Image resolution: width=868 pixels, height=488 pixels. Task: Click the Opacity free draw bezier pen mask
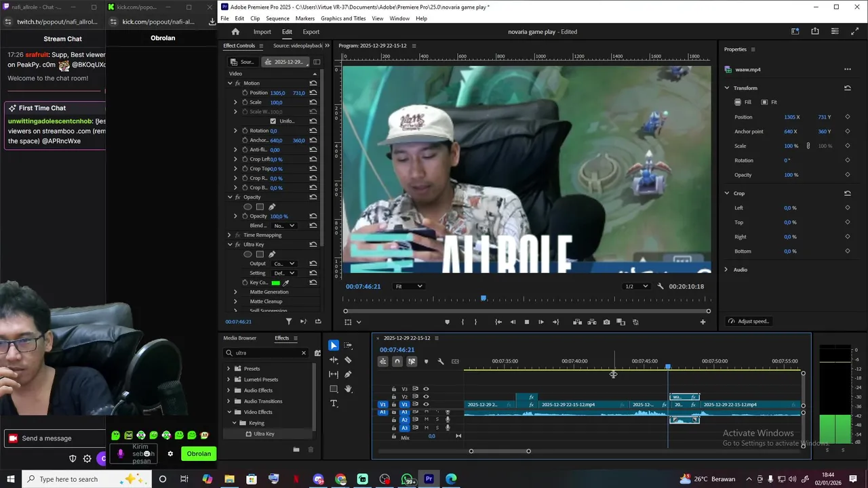(272, 207)
